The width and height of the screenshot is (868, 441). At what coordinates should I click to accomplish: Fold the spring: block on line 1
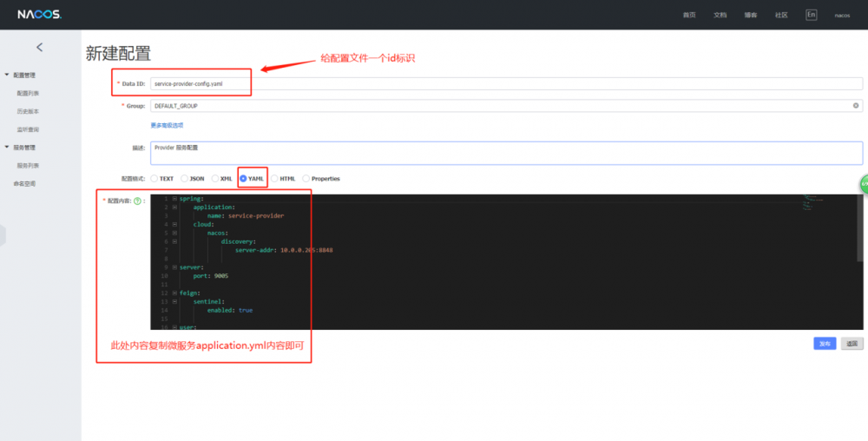coord(174,198)
